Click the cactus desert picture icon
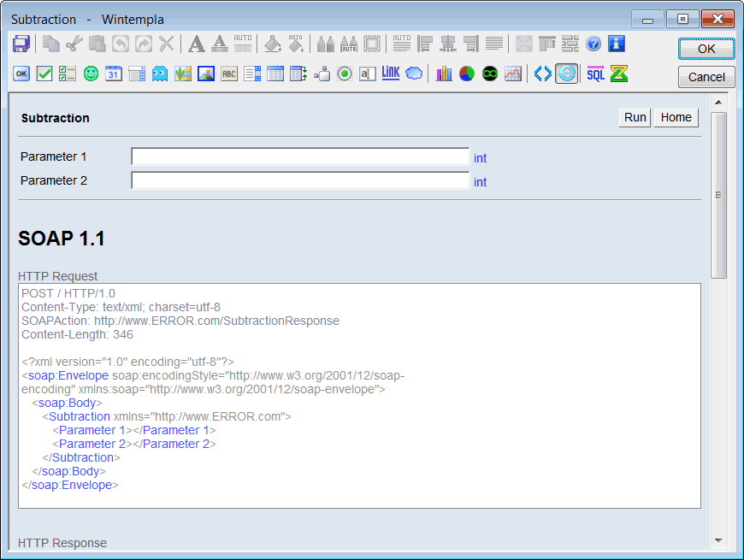Screen dimensions: 744x560 pos(183,74)
